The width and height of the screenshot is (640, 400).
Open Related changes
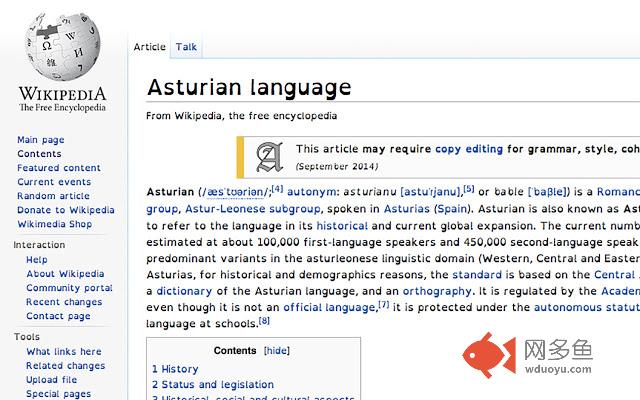point(65,366)
